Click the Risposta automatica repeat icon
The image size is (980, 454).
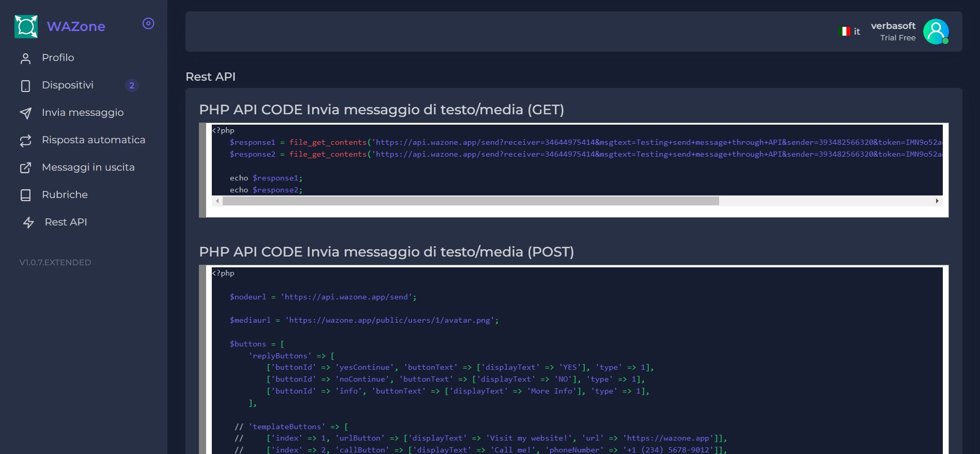click(25, 141)
